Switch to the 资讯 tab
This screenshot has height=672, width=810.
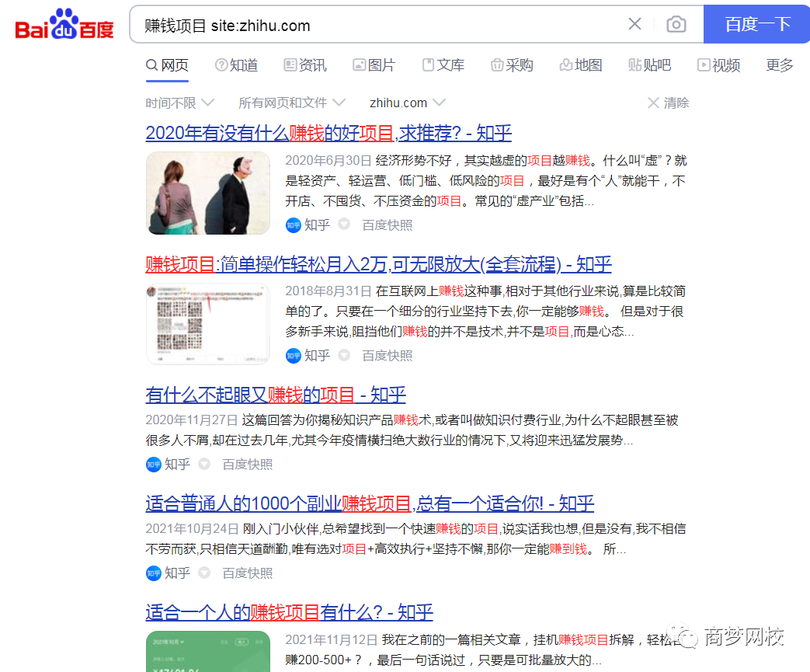[304, 65]
